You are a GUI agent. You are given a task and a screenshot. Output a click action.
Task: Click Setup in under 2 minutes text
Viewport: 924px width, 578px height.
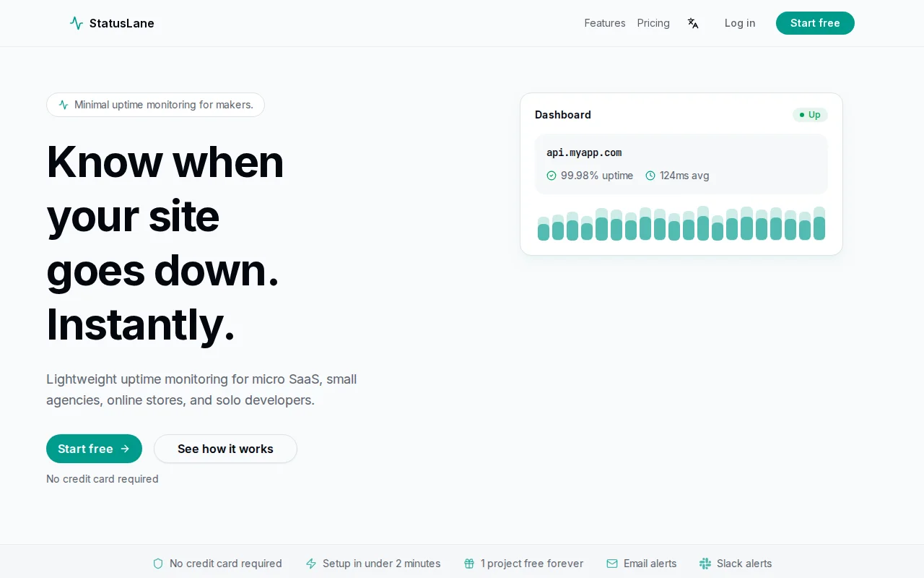[382, 564]
